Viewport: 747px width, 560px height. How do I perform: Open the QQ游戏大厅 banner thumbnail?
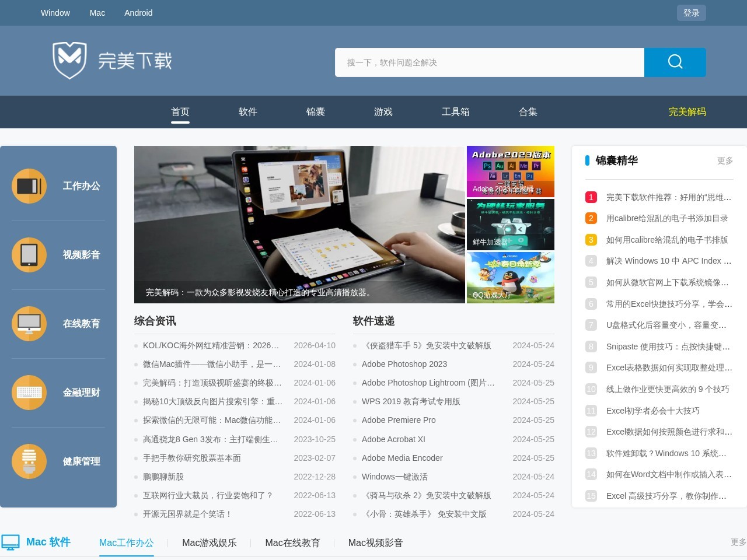(x=511, y=278)
